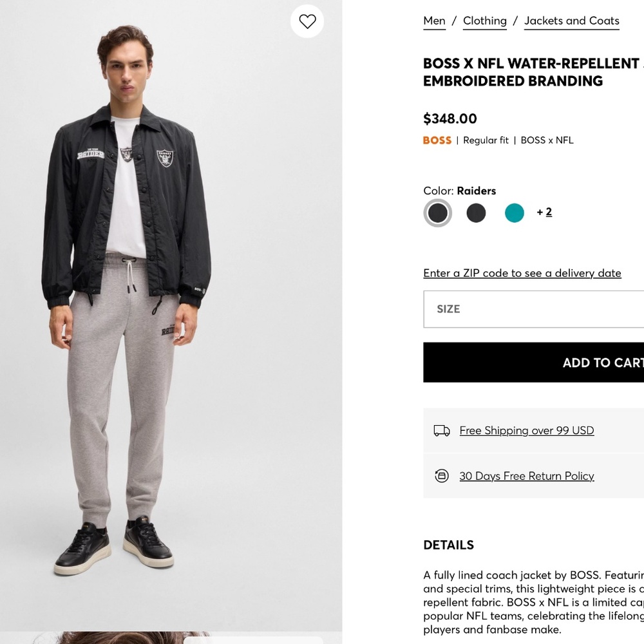Open 30 Days Free Return Policy details
This screenshot has width=644, height=644.
pos(526,475)
